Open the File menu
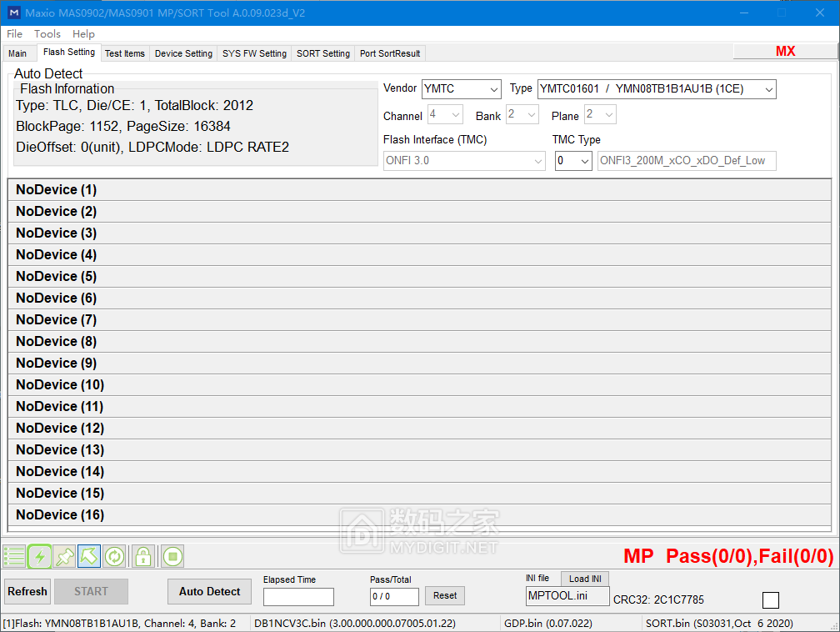Viewport: 840px width, 632px height. point(14,34)
